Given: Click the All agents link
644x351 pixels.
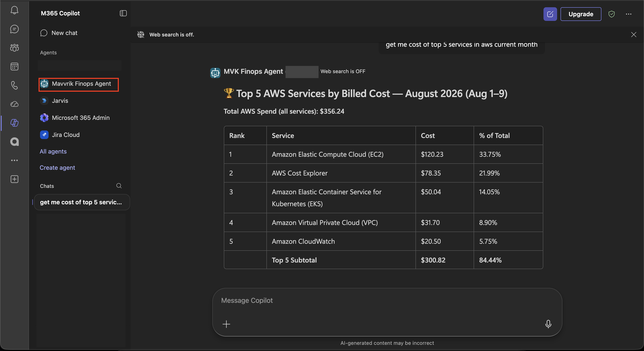Looking at the screenshot, I should coord(53,151).
